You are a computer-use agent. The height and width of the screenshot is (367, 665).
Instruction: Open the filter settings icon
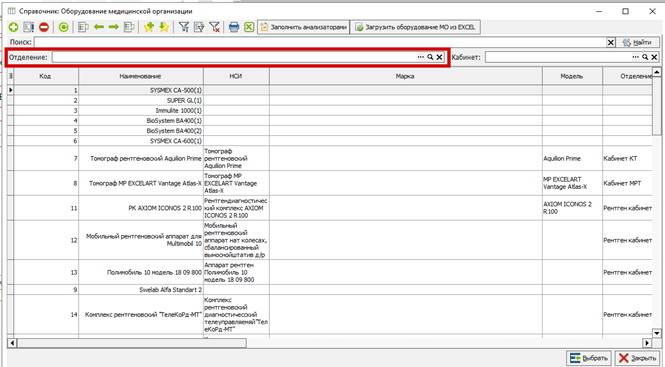point(199,28)
